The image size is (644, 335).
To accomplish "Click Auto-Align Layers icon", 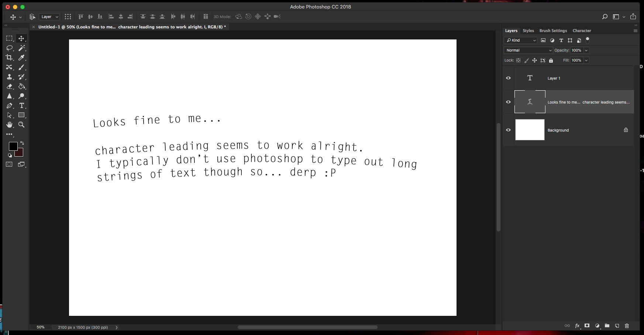I will [206, 17].
